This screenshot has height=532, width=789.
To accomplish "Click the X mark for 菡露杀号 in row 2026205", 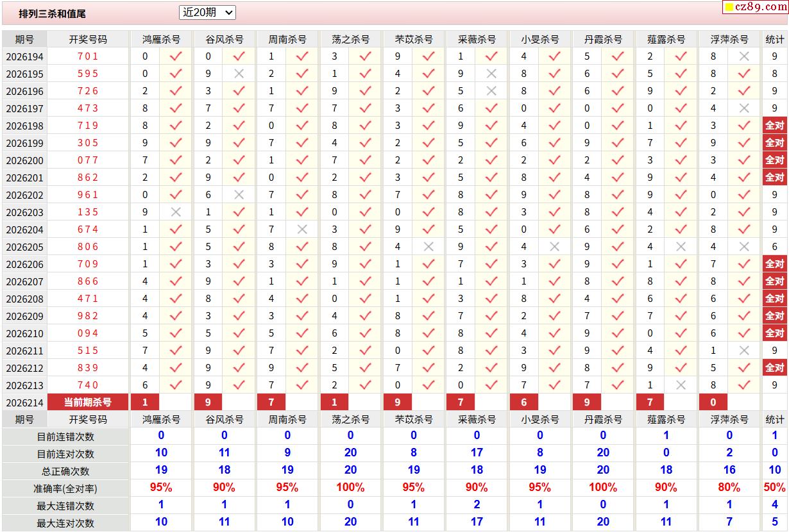I will 681,247.
